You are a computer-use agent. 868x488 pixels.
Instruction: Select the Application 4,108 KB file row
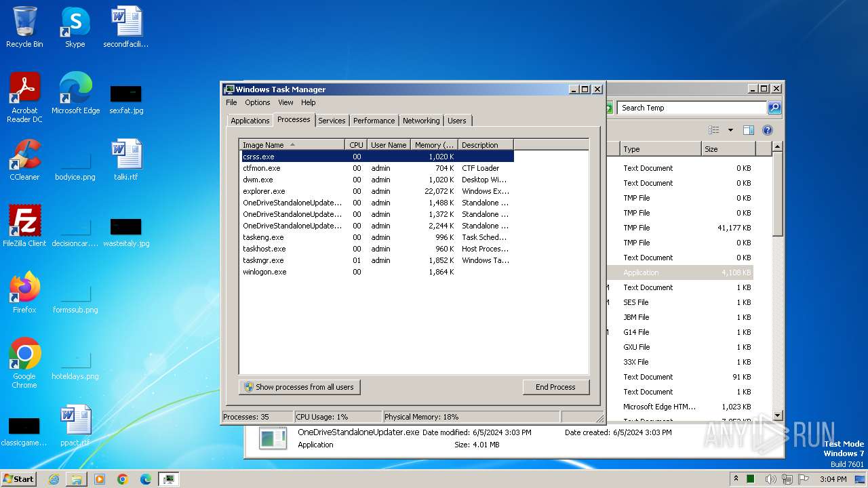click(680, 272)
